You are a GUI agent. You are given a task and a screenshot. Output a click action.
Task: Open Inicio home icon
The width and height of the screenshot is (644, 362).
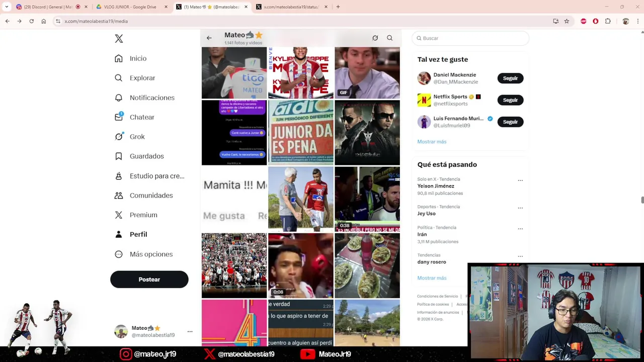click(119, 58)
